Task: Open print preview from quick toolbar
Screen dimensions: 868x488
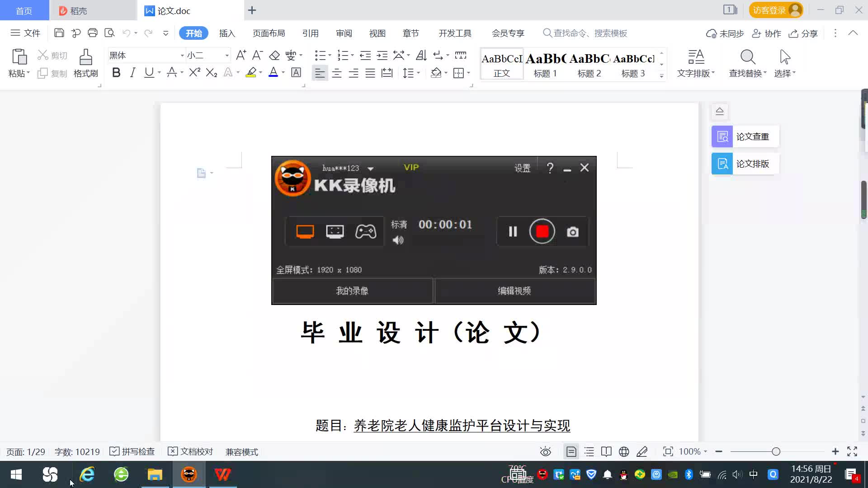Action: pyautogui.click(x=109, y=33)
